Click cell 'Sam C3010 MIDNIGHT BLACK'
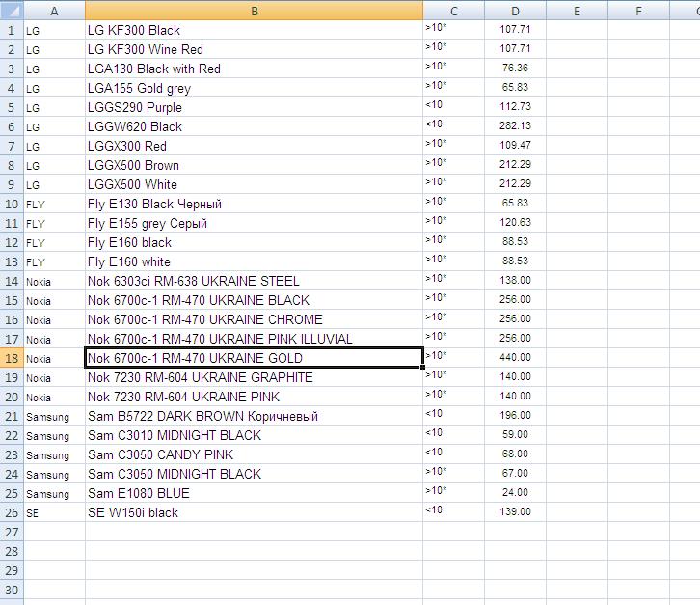This screenshot has height=605, width=700. (254, 435)
